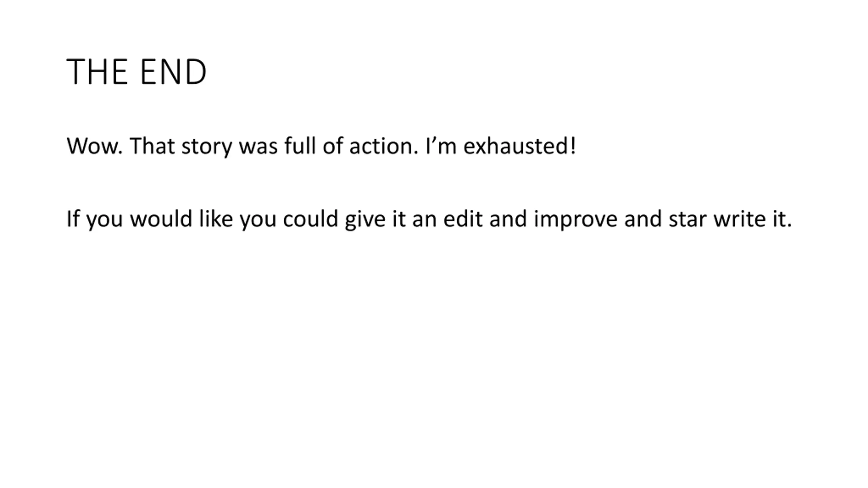868x488 pixels.
Task: Click the THE END slide title
Action: [136, 72]
